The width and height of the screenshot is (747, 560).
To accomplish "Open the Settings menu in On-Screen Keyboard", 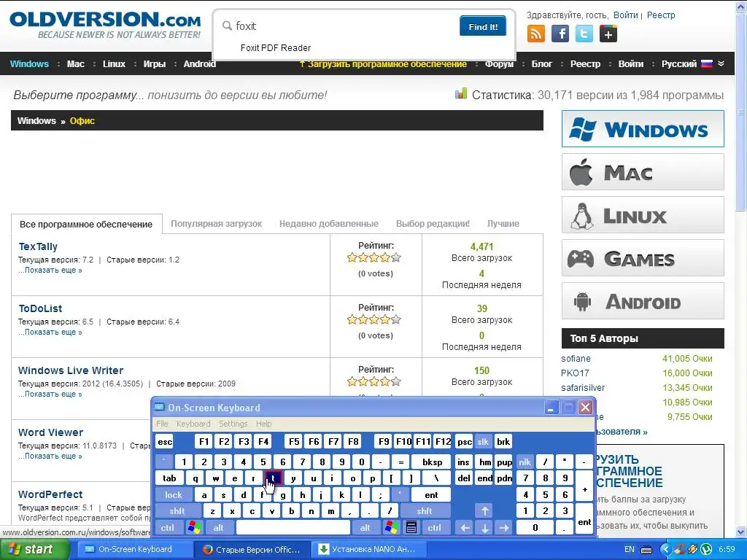I will point(233,424).
